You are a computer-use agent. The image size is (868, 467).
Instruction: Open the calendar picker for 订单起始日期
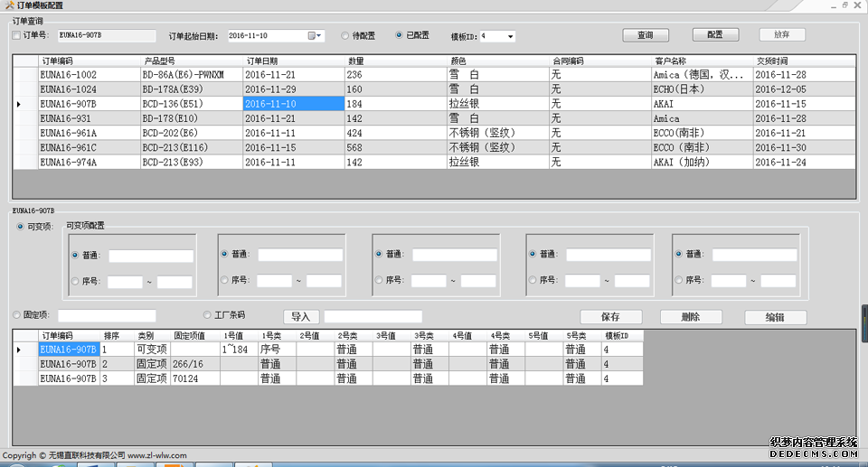(x=315, y=36)
